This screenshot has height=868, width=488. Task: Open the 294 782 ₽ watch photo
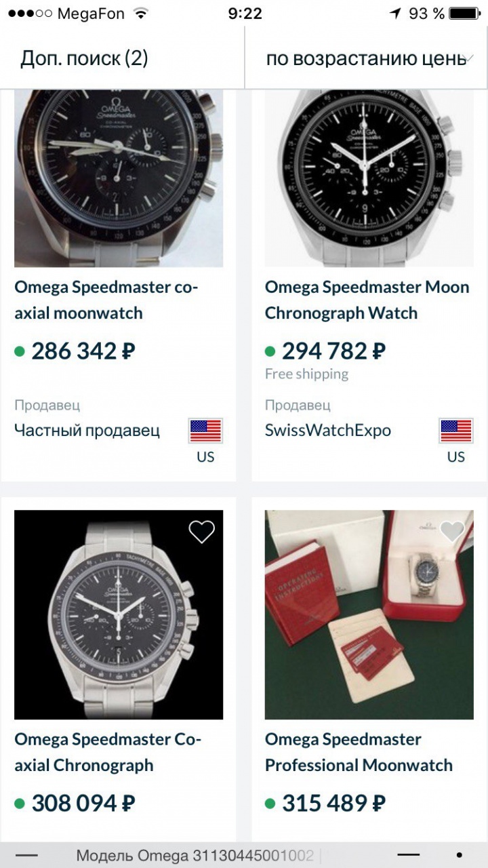369,178
